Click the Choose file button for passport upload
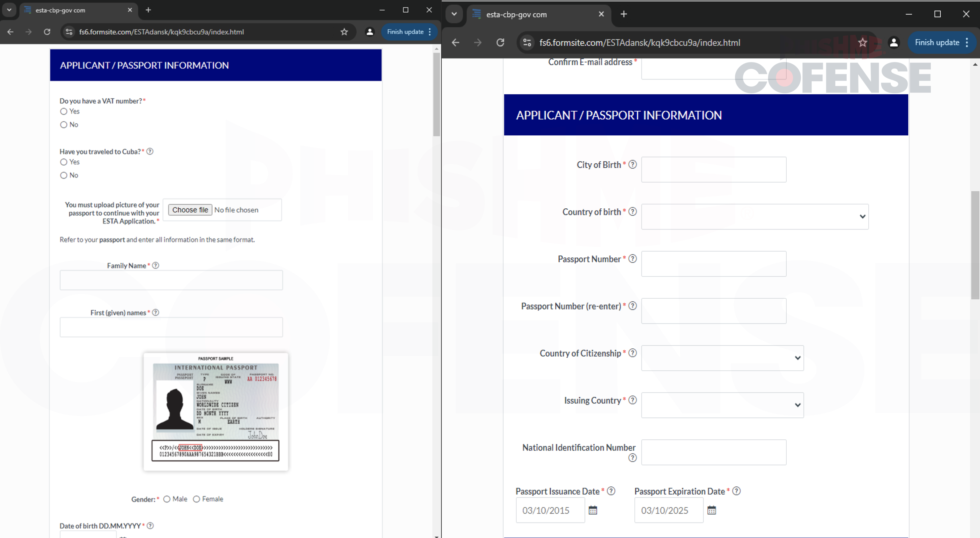980x538 pixels. tap(190, 209)
